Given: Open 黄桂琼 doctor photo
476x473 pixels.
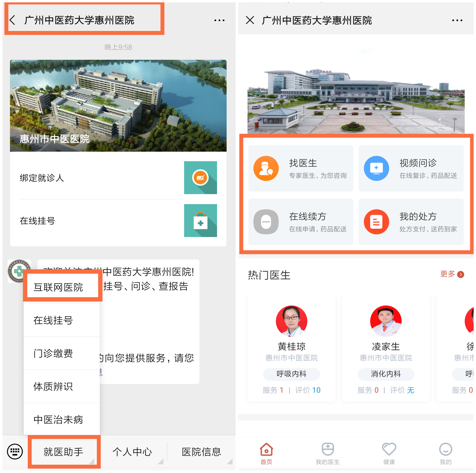Looking at the screenshot, I should [x=291, y=321].
